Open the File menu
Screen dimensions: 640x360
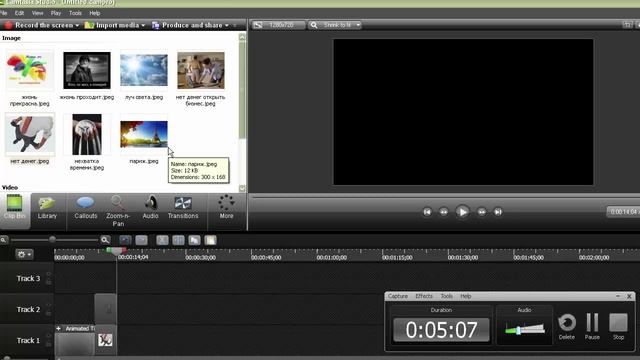coord(4,13)
